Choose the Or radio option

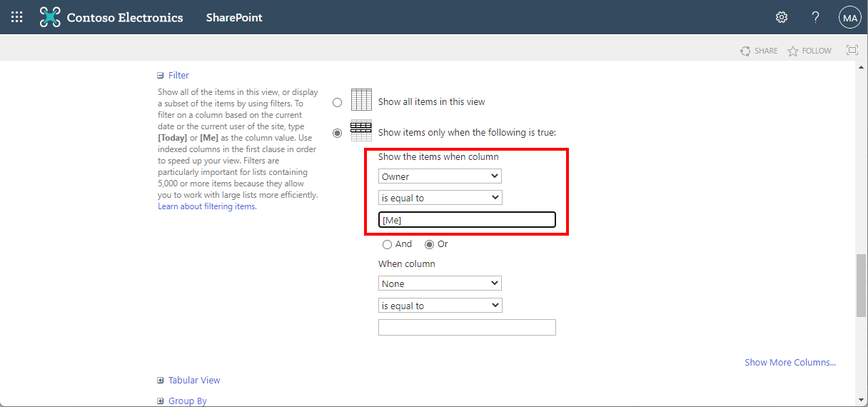[430, 244]
